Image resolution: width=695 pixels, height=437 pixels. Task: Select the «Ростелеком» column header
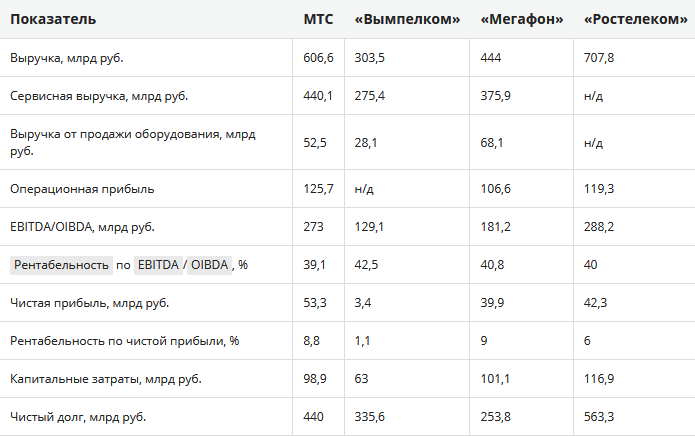point(636,20)
